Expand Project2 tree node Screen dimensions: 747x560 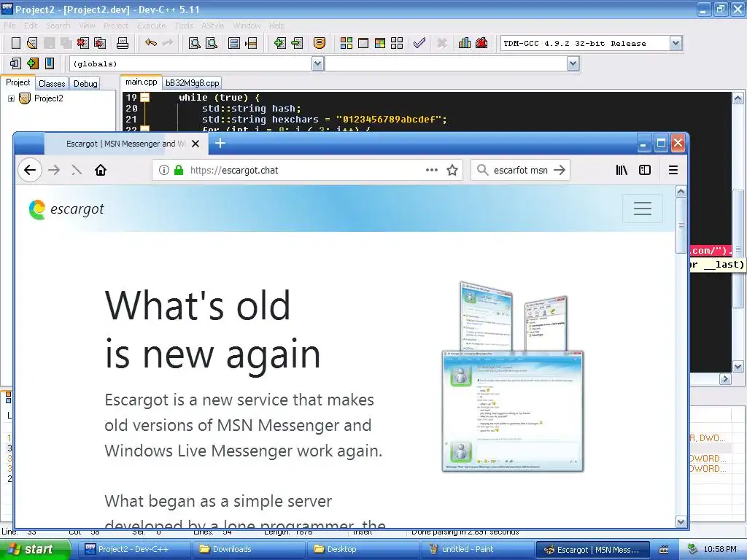tap(11, 98)
